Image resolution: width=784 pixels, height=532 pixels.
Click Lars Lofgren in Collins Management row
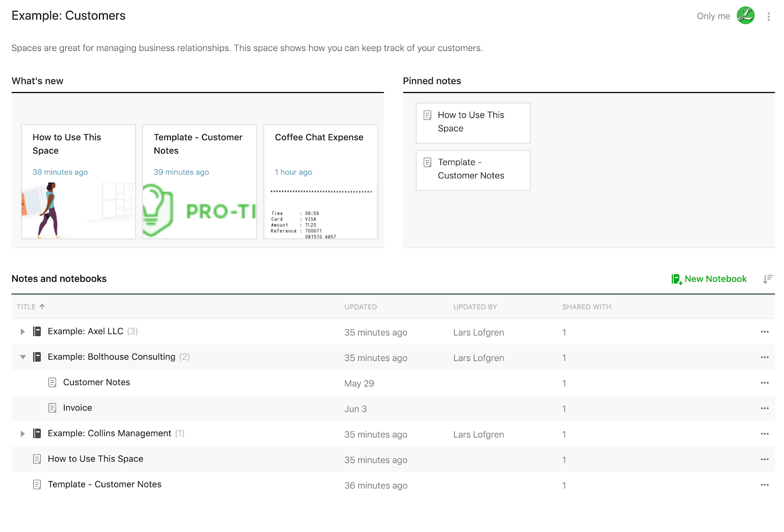479,435
